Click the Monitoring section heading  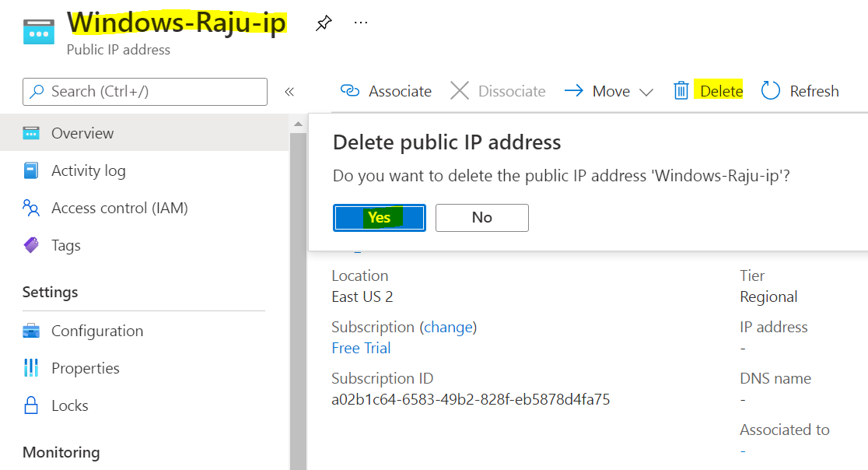coord(61,452)
